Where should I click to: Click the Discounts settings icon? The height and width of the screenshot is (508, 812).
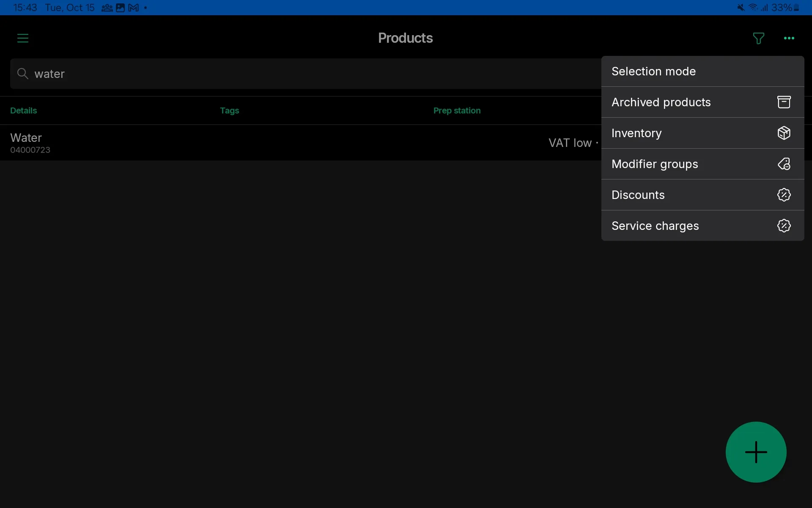pyautogui.click(x=784, y=194)
